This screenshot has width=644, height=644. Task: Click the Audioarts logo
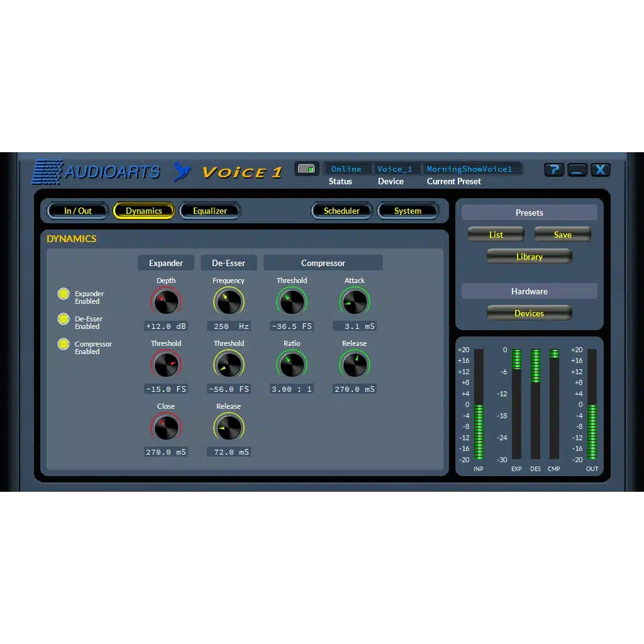click(x=96, y=172)
